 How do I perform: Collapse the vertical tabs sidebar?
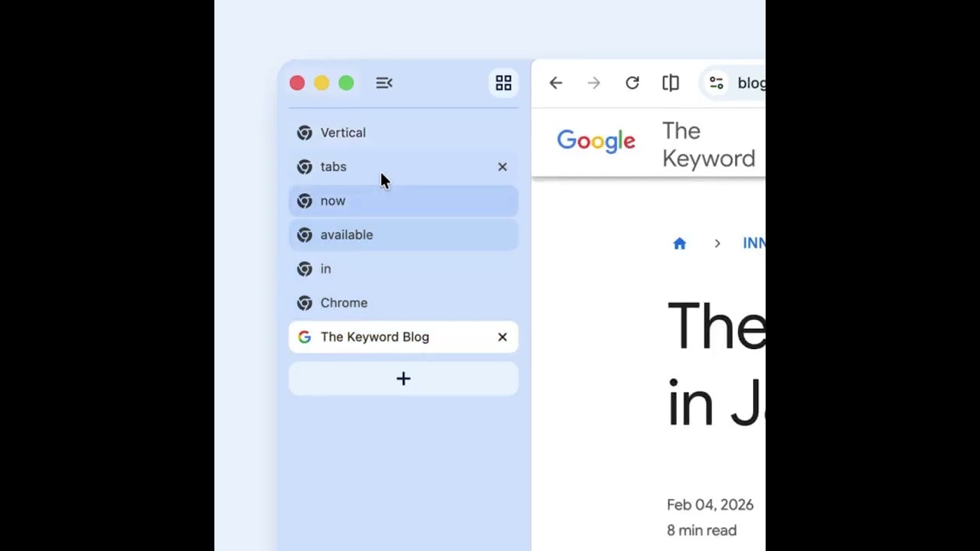pos(384,83)
